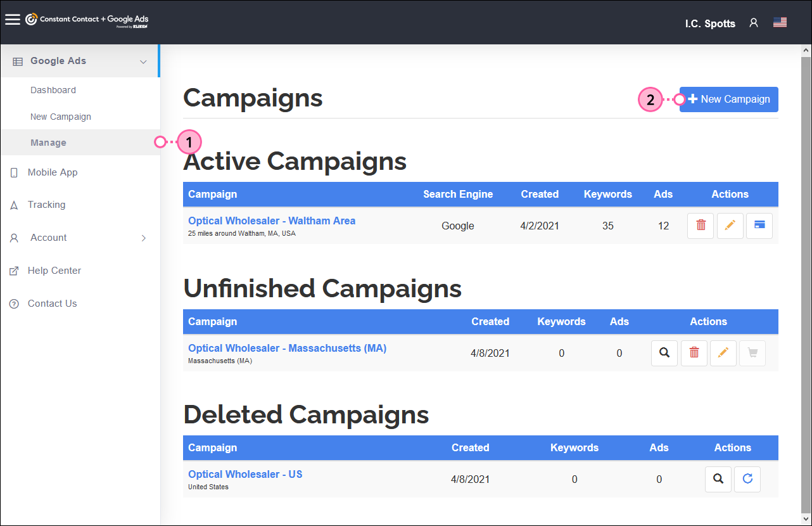The image size is (812, 526).
Task: Delete the Waltham Area active campaign
Action: (x=700, y=226)
